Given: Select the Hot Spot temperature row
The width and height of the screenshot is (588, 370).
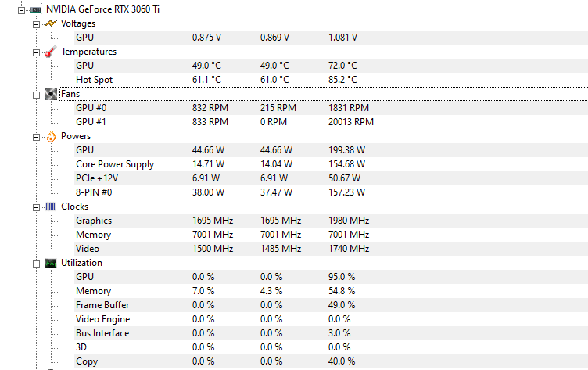Looking at the screenshot, I should pos(331,80).
